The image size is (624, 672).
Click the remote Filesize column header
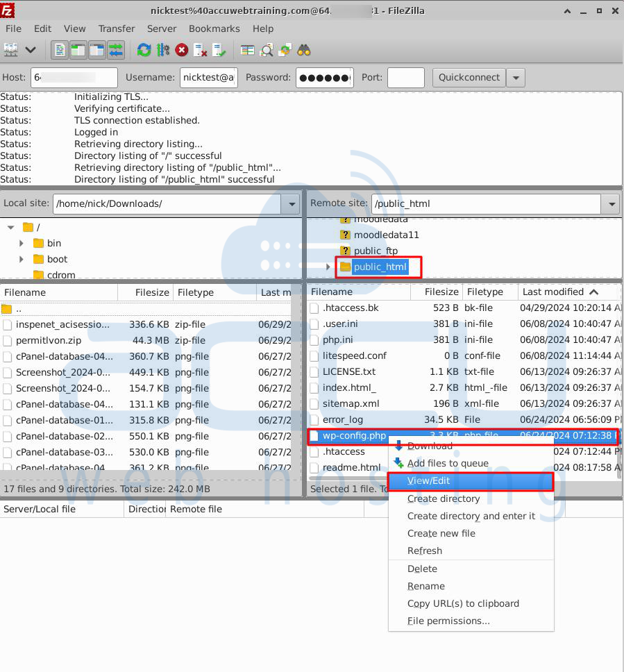pos(437,292)
